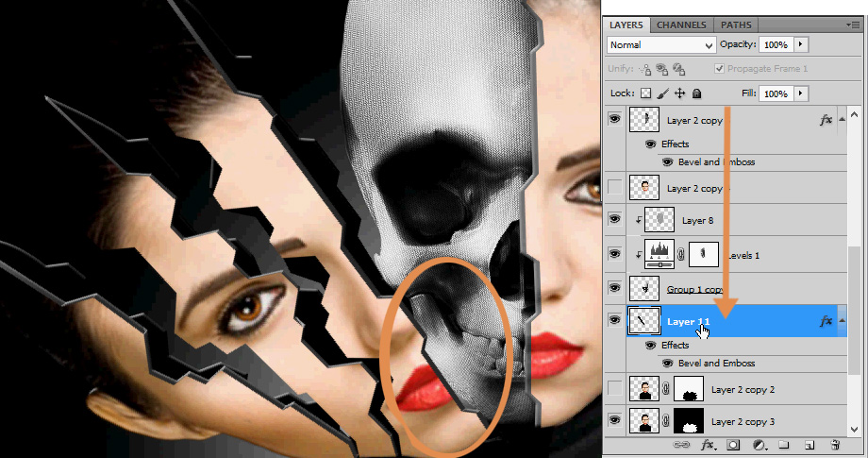This screenshot has height=458, width=868.
Task: Click the Levels 1 histogram adjustment icon
Action: (659, 254)
